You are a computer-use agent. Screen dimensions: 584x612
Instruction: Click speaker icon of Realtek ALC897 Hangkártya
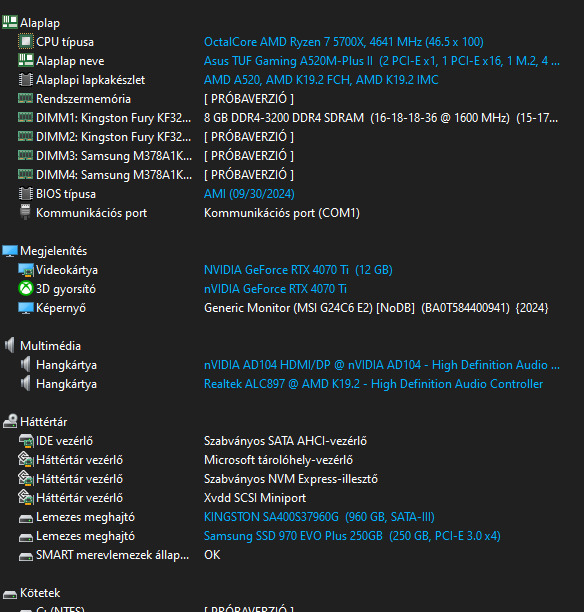25,383
